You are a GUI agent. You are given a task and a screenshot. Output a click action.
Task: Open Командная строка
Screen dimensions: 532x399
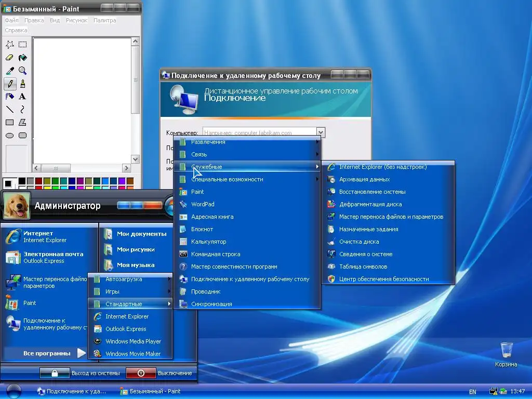pyautogui.click(x=247, y=254)
